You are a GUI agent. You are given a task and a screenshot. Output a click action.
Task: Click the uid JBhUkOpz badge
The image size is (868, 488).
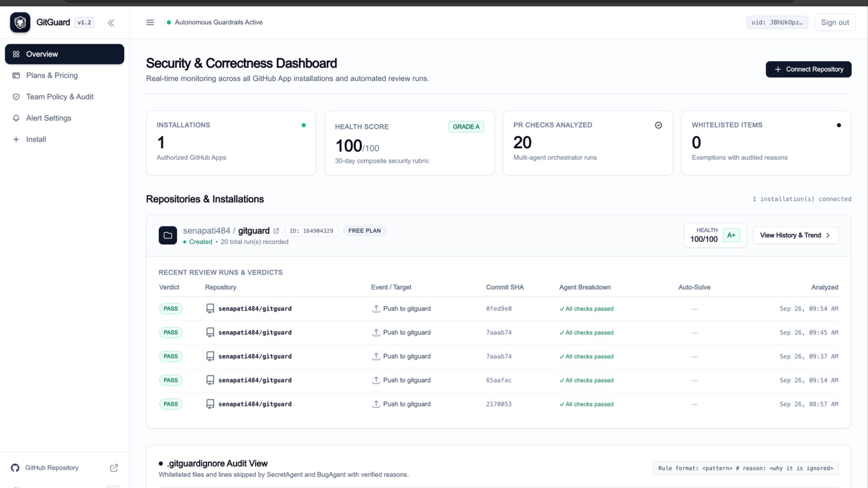(x=777, y=22)
